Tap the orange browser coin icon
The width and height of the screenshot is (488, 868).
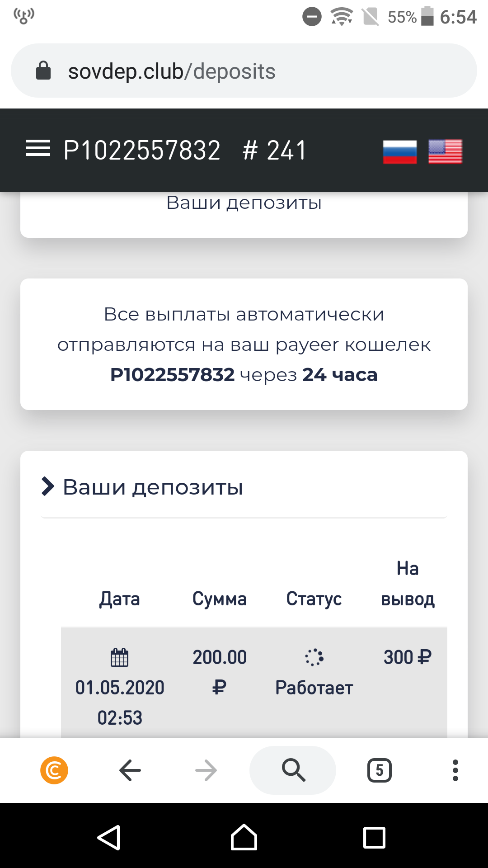[54, 770]
